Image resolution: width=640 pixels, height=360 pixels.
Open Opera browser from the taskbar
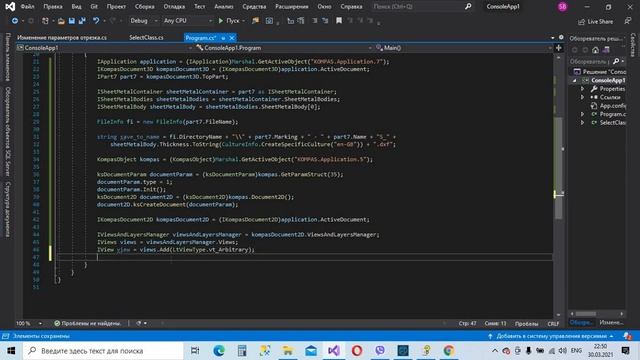click(x=357, y=351)
